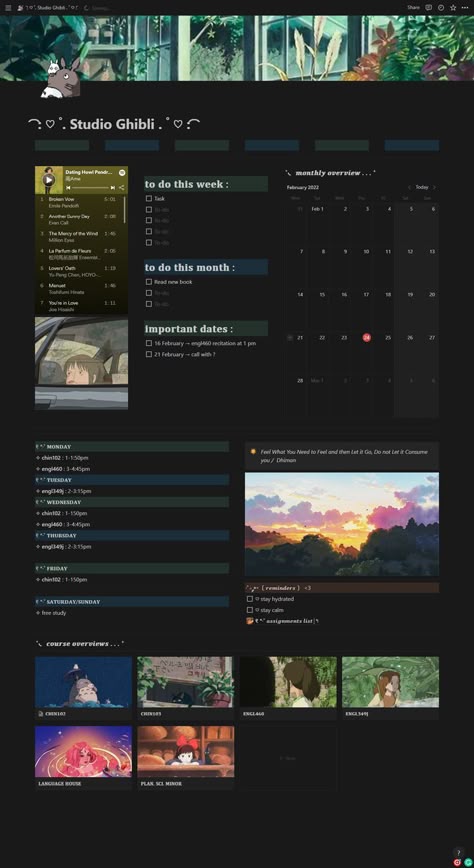Click the TUESDAY schedule heading
The width and height of the screenshot is (474, 868).
[132, 480]
